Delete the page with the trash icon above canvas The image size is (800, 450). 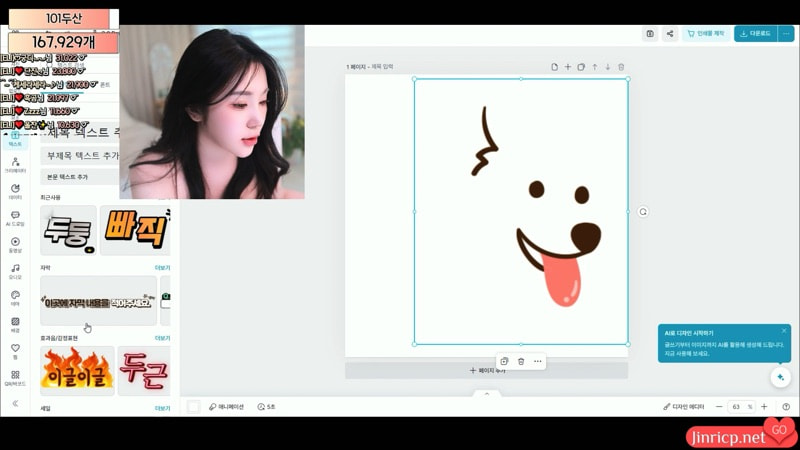[x=621, y=67]
